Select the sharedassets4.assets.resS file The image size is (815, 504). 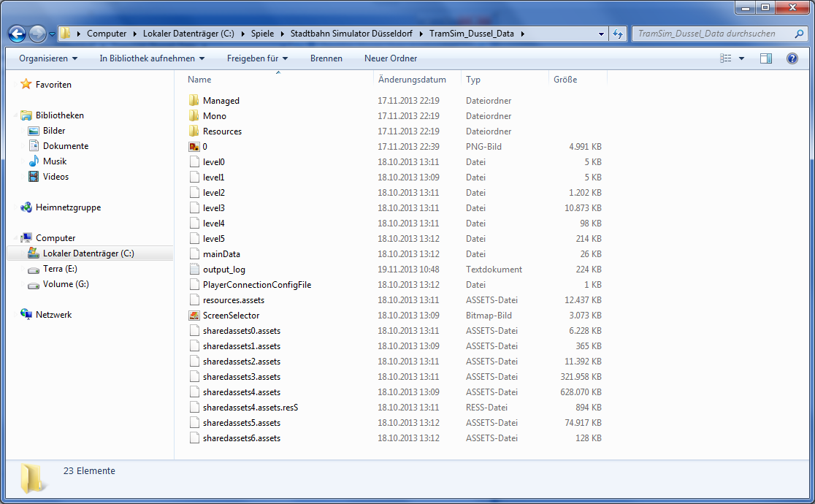click(x=250, y=408)
